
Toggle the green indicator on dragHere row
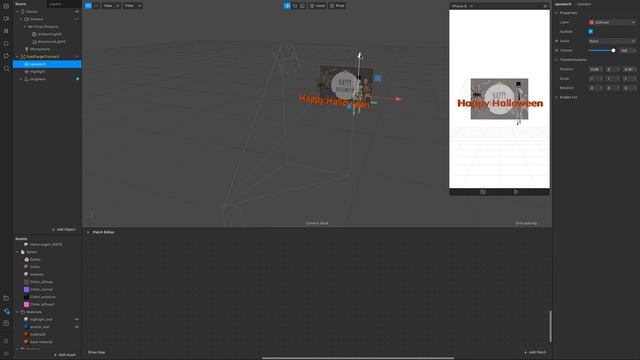click(78, 79)
